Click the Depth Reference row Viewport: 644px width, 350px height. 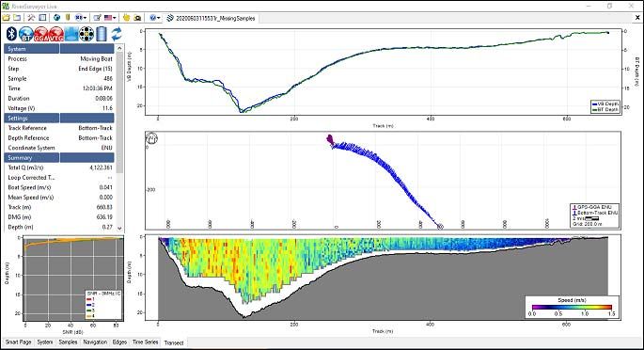(x=60, y=138)
